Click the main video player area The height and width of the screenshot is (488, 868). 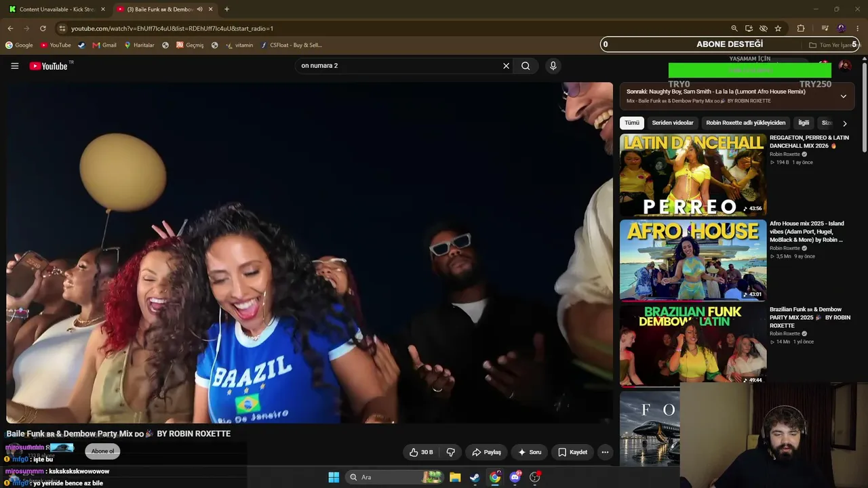(x=309, y=253)
